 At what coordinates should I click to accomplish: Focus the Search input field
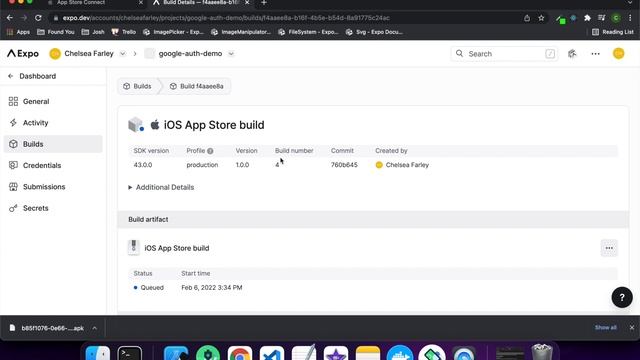click(504, 53)
